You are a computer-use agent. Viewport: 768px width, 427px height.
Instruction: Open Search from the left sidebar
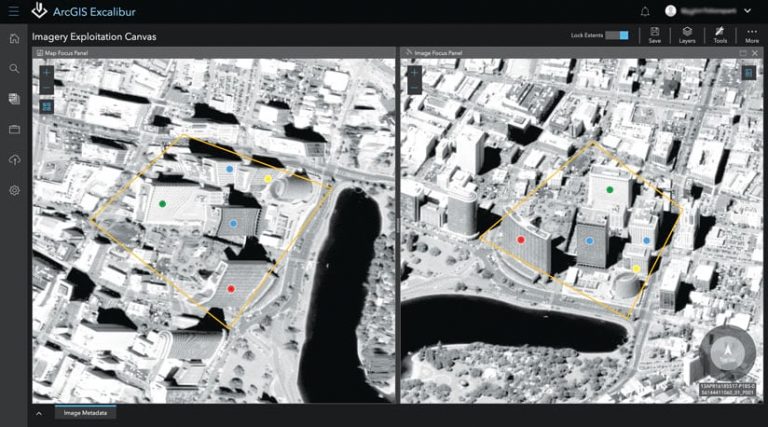coord(14,69)
